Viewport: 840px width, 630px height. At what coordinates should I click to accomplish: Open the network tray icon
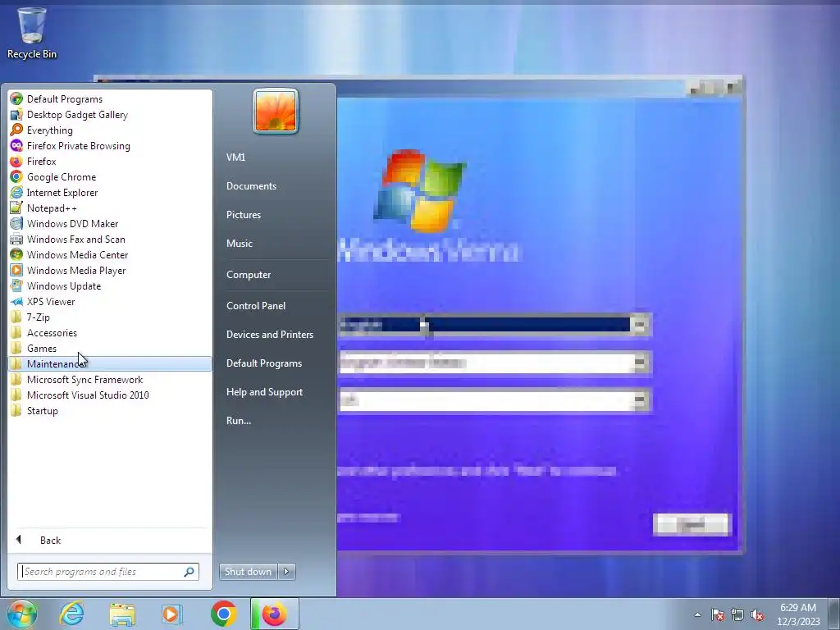pyautogui.click(x=737, y=614)
